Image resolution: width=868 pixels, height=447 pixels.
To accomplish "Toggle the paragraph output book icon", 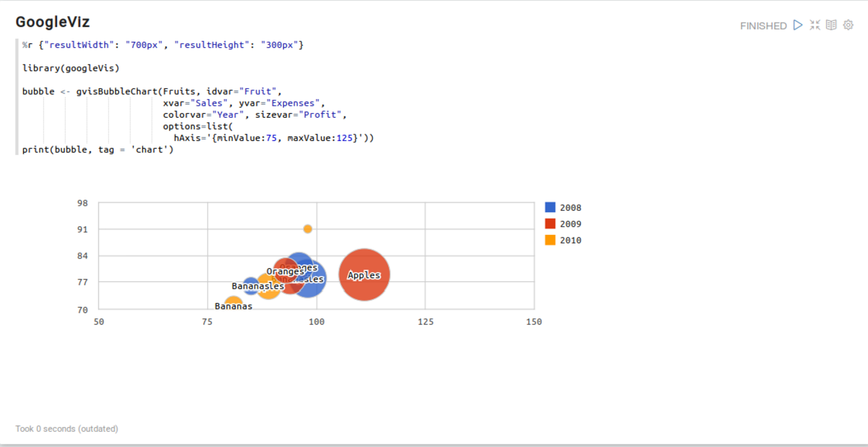I will point(831,25).
